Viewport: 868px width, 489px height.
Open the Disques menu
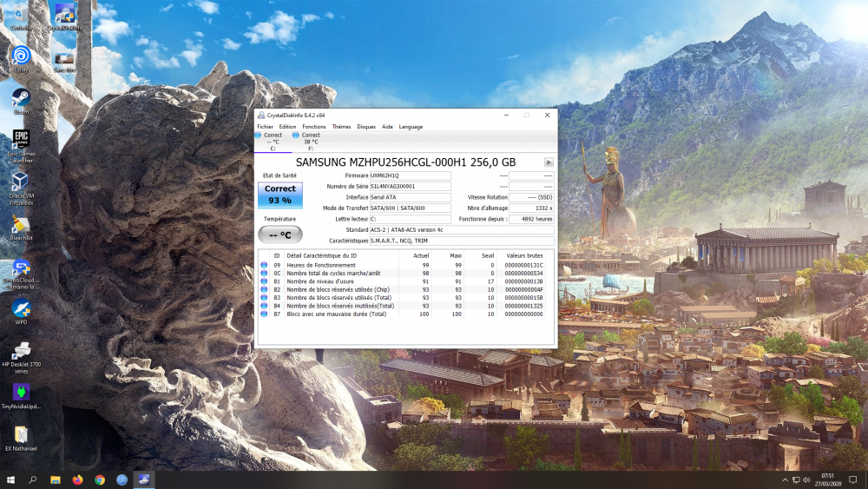[366, 127]
